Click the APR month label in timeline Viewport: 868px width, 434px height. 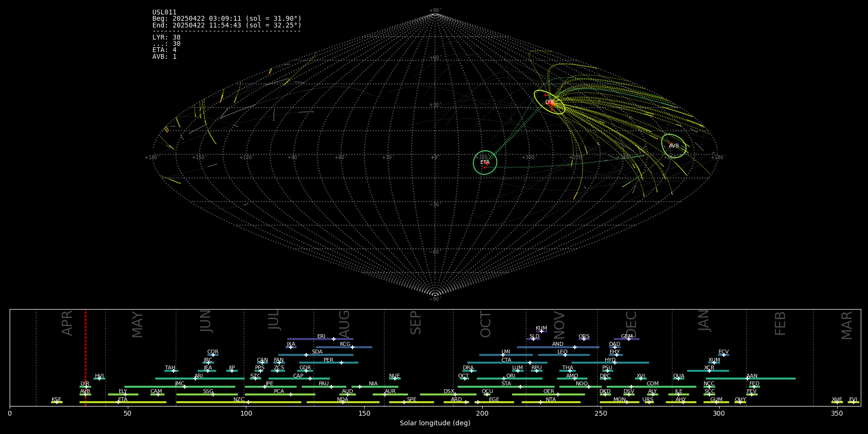67,323
